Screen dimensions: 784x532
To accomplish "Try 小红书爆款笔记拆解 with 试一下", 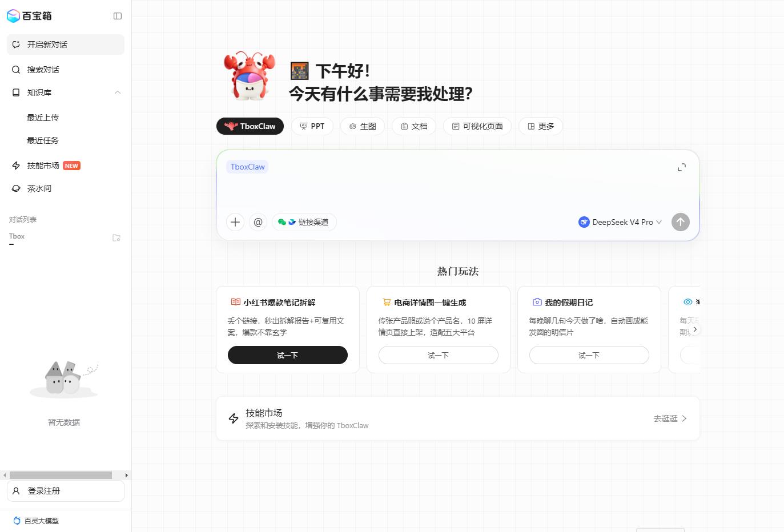I will [x=288, y=355].
